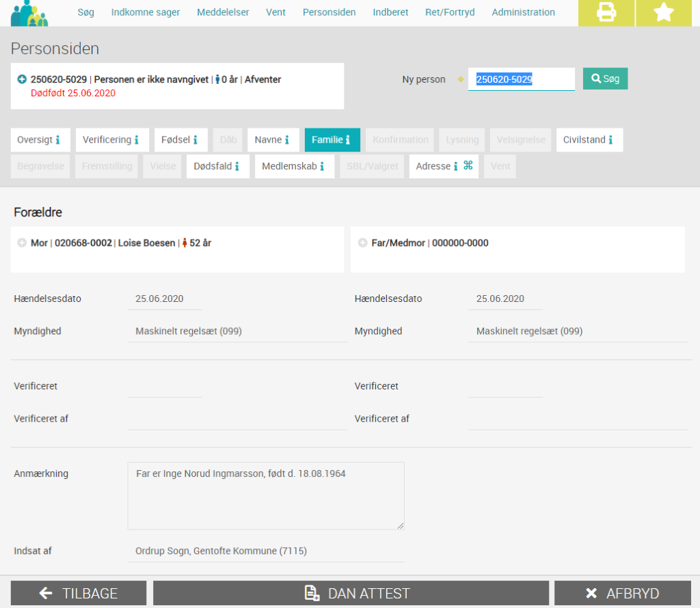Click the info icon on Navne tab
The height and width of the screenshot is (608, 700).
point(287,140)
